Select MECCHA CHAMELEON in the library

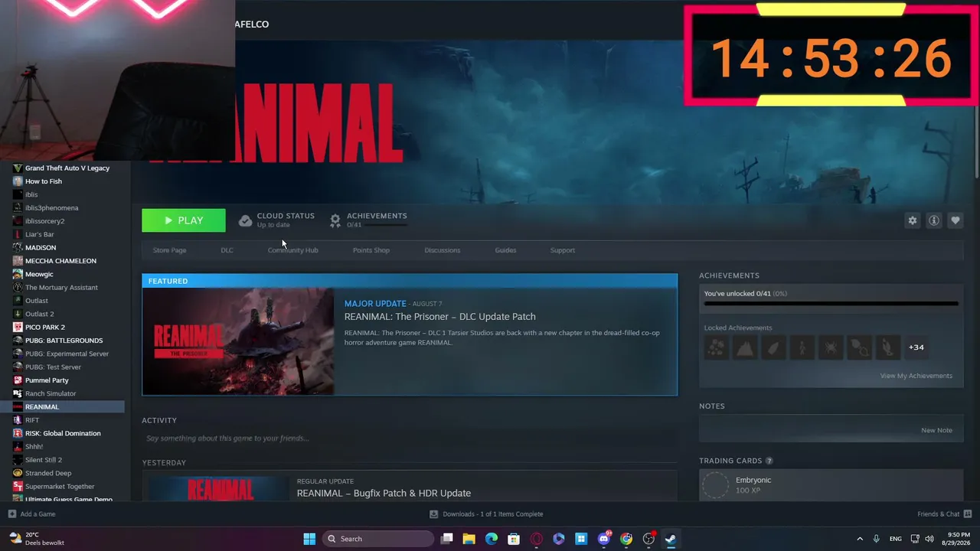pos(62,261)
